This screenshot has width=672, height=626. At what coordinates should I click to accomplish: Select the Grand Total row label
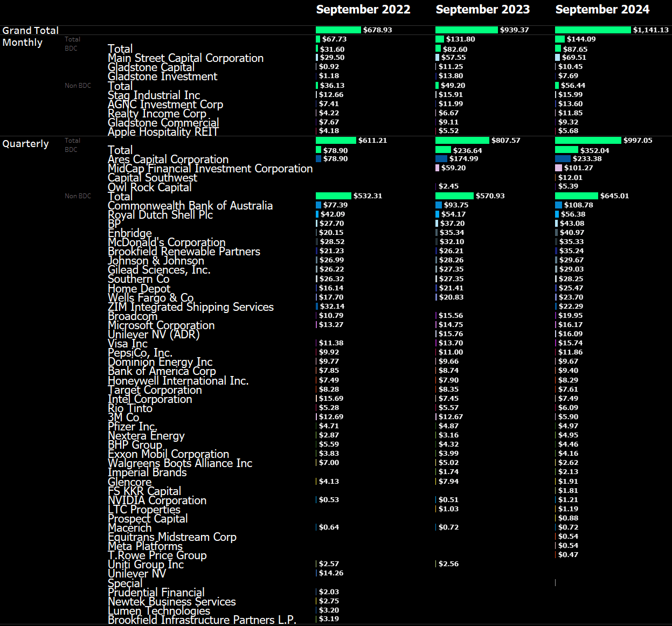pyautogui.click(x=30, y=30)
